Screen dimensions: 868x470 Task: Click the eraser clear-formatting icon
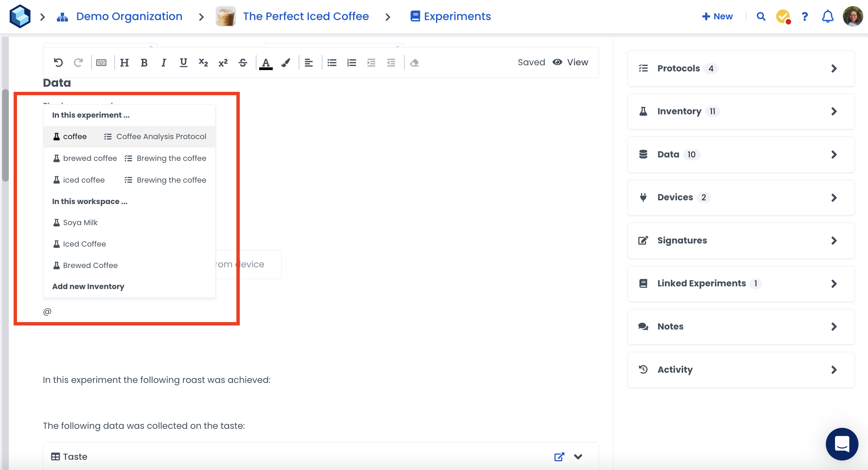tap(414, 63)
